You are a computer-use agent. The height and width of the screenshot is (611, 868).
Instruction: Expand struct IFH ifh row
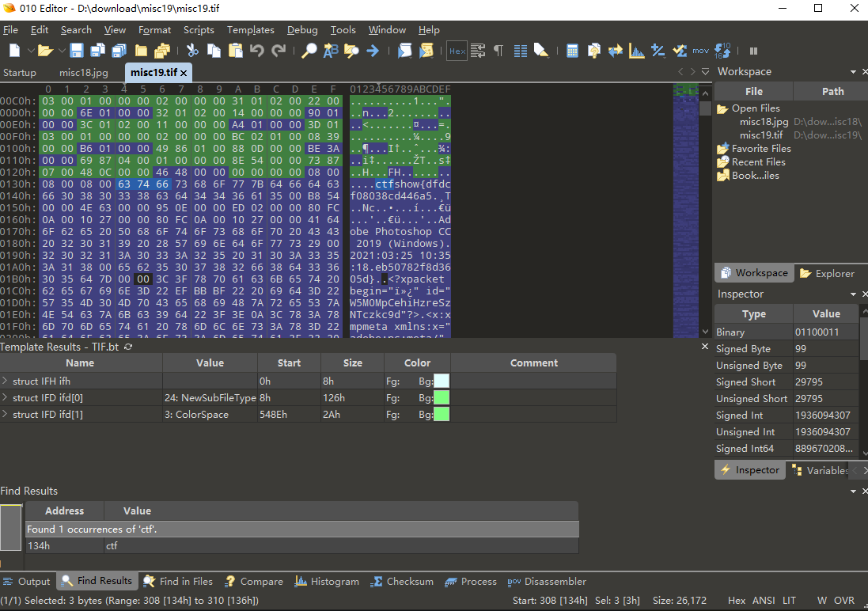pos(5,381)
